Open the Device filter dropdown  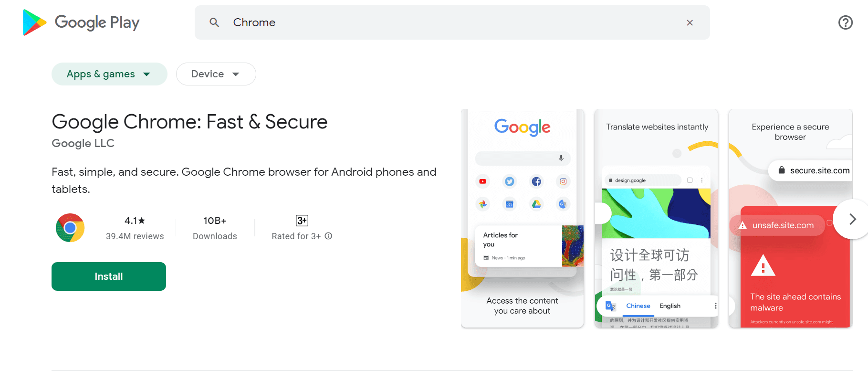click(216, 74)
